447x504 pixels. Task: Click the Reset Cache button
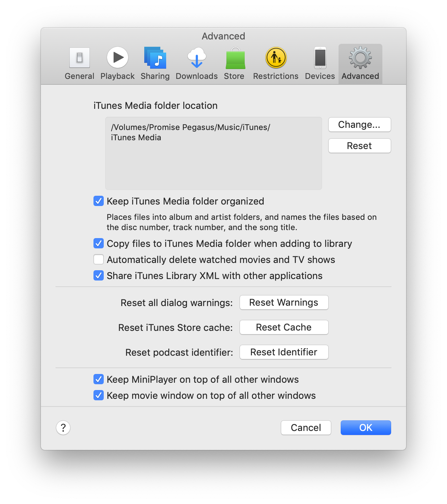coord(284,327)
